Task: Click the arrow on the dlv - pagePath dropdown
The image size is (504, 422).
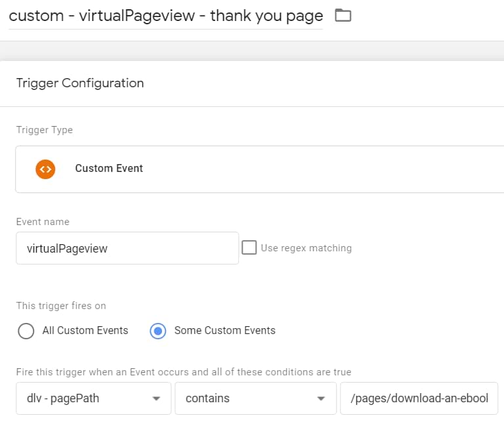Action: (x=156, y=399)
